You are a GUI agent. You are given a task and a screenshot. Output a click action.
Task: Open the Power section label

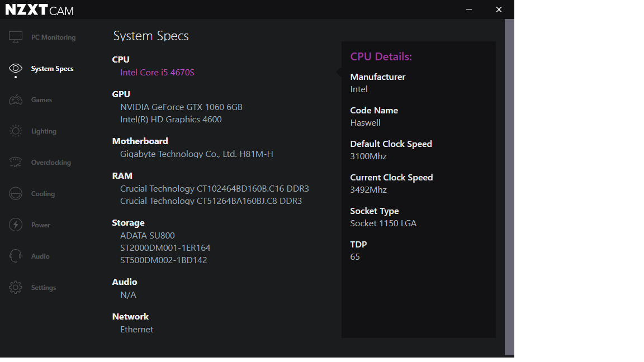pyautogui.click(x=41, y=225)
